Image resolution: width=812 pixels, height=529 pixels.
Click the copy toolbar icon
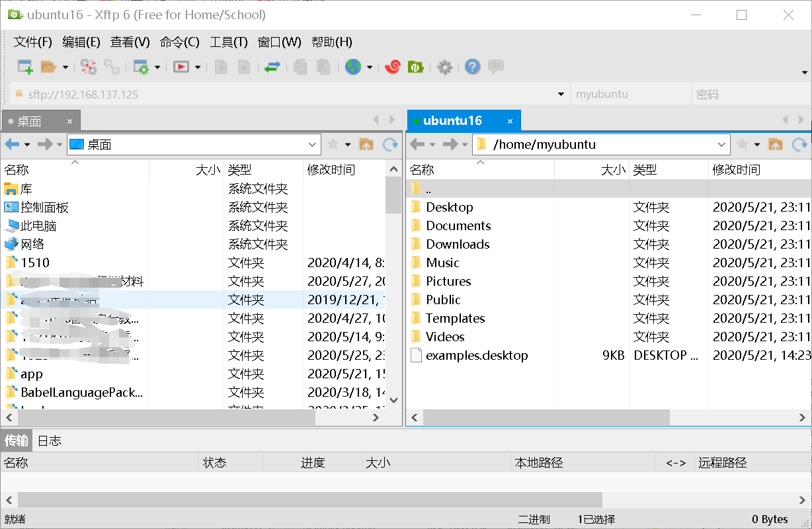301,67
